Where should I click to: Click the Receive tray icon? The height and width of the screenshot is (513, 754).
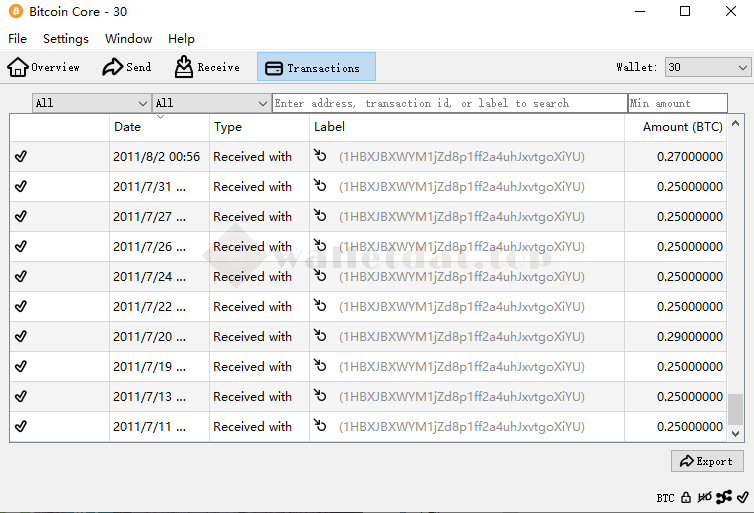pyautogui.click(x=184, y=67)
